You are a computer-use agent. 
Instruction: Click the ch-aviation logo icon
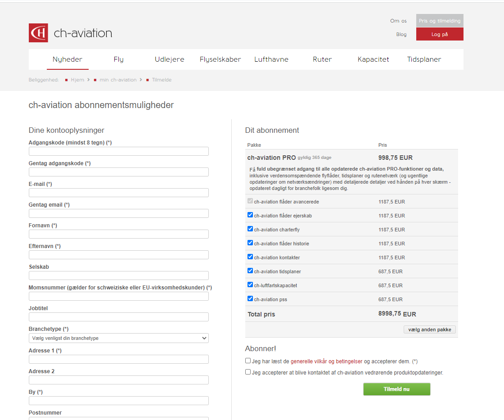coord(38,33)
